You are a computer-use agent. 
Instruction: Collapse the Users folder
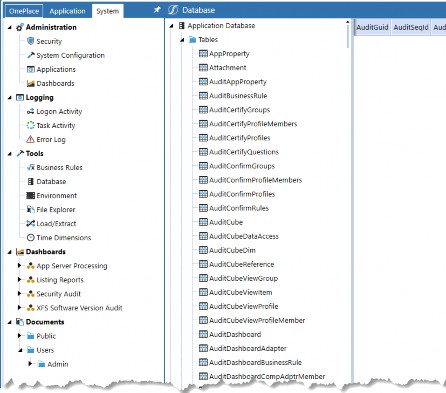click(x=20, y=350)
